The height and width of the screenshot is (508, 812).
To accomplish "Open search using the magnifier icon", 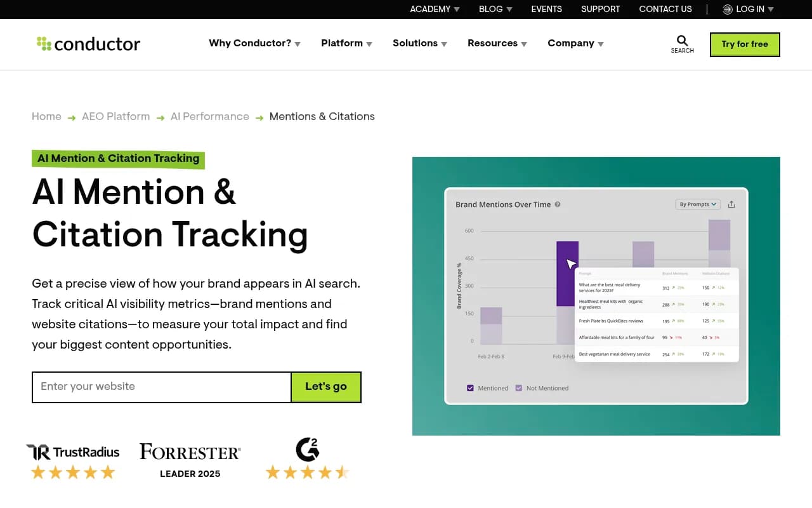I will click(681, 41).
